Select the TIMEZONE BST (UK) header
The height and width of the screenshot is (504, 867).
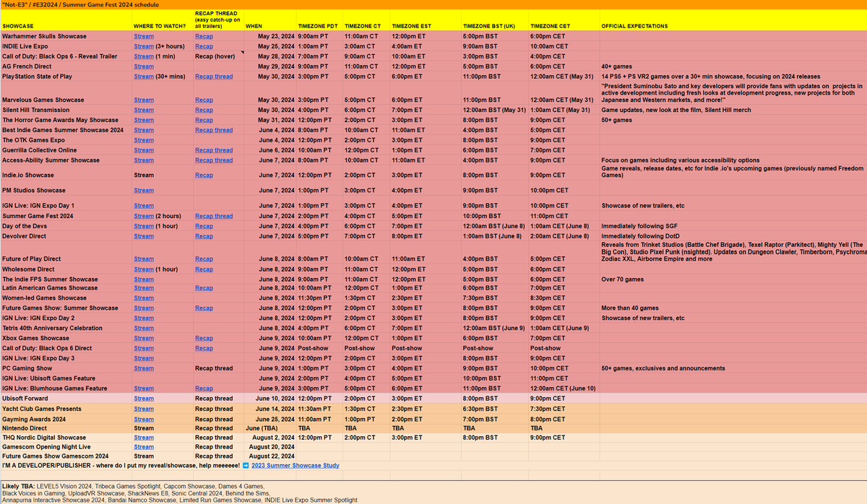pyautogui.click(x=493, y=21)
